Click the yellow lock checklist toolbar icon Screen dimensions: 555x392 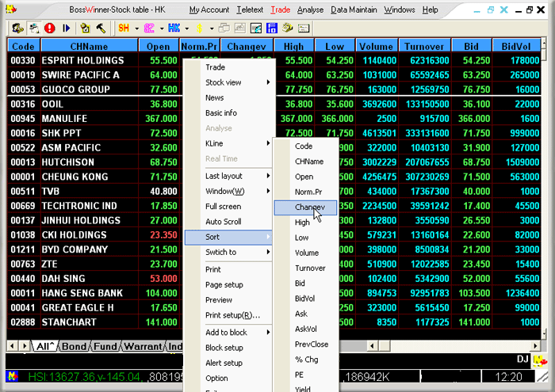pos(85,28)
